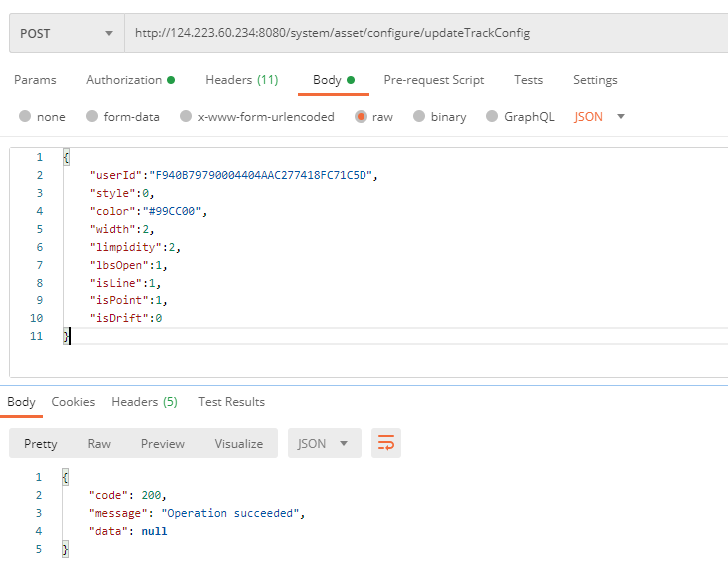The image size is (728, 585).
Task: Open the POST method dropdown
Action: coord(66,33)
